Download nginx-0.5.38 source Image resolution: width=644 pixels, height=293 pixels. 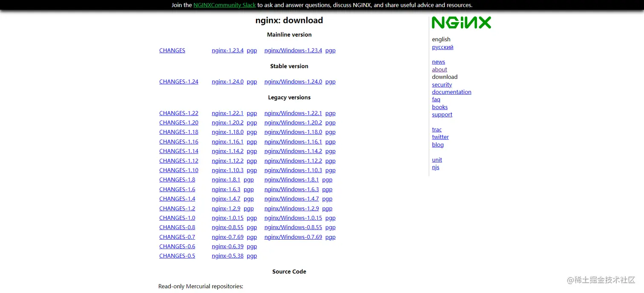pyautogui.click(x=227, y=256)
